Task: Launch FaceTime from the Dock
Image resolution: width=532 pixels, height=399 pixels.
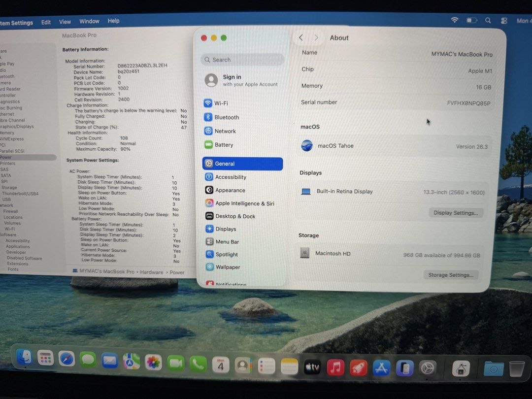Action: [x=176, y=364]
